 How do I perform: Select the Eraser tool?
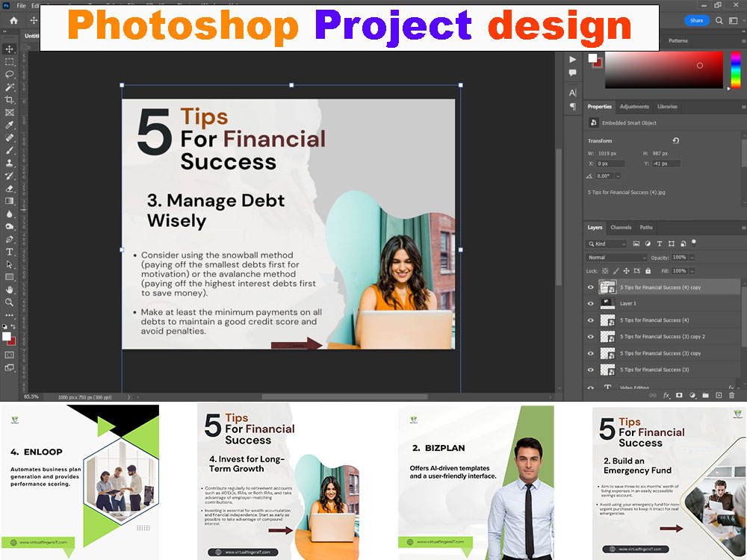point(9,188)
